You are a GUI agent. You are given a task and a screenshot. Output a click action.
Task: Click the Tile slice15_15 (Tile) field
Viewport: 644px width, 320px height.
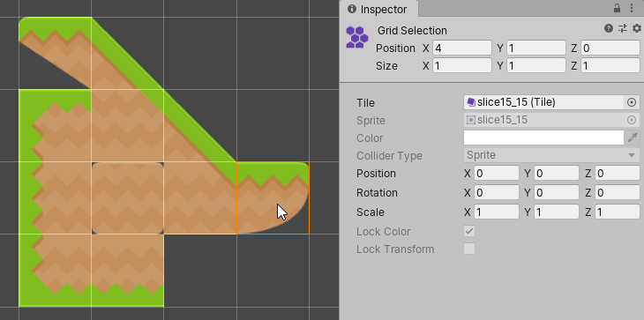tap(543, 102)
